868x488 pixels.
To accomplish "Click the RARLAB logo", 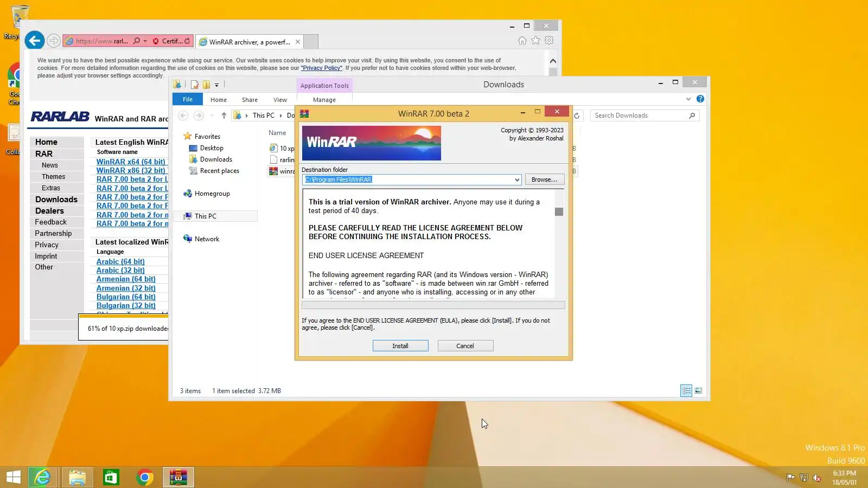I will tap(60, 117).
